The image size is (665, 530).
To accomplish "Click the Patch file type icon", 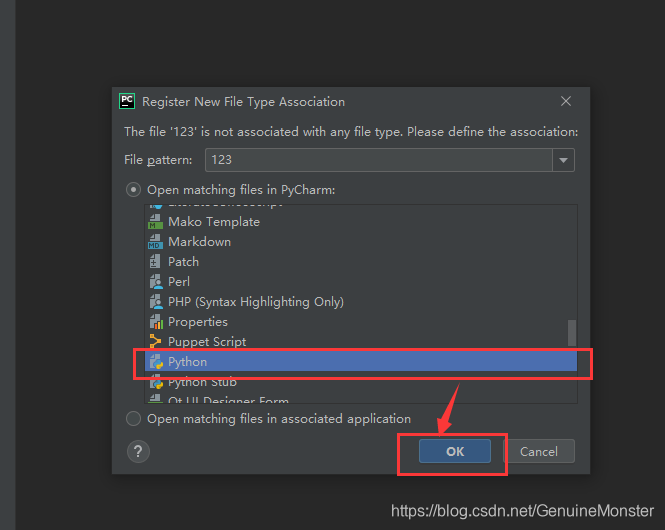I will pos(155,262).
